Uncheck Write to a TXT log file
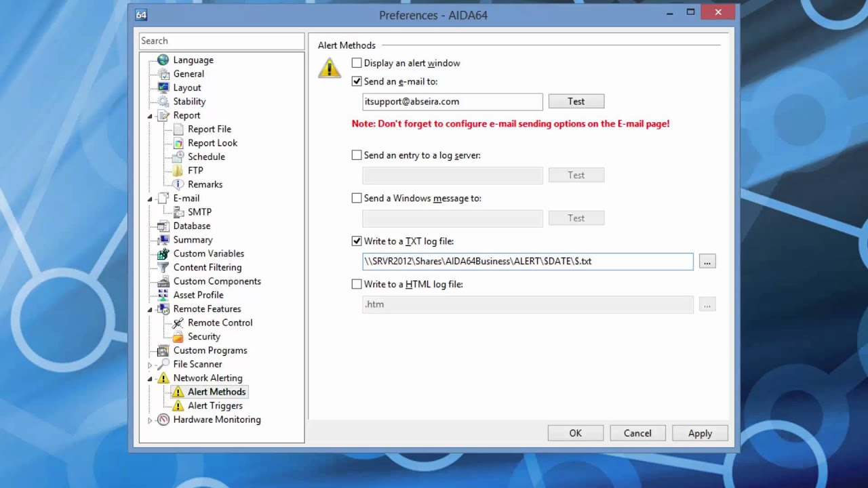Image resolution: width=868 pixels, height=488 pixels. pos(357,241)
